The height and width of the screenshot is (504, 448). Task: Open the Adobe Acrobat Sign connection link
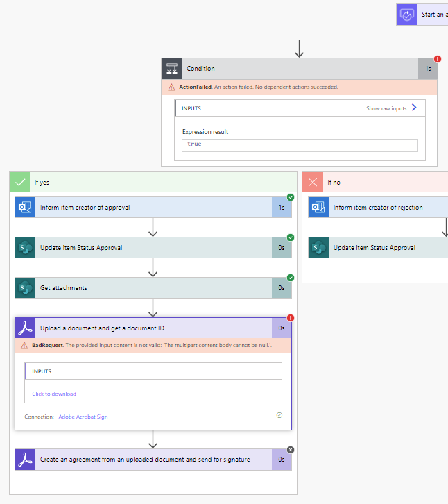tap(83, 417)
